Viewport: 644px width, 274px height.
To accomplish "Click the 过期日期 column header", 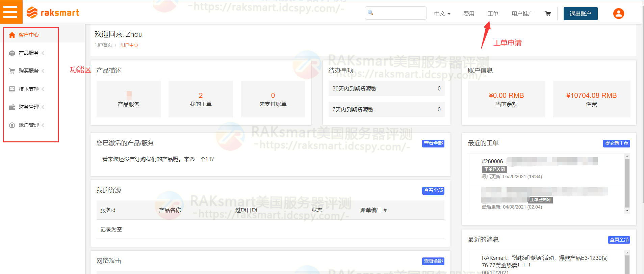I will (x=246, y=210).
